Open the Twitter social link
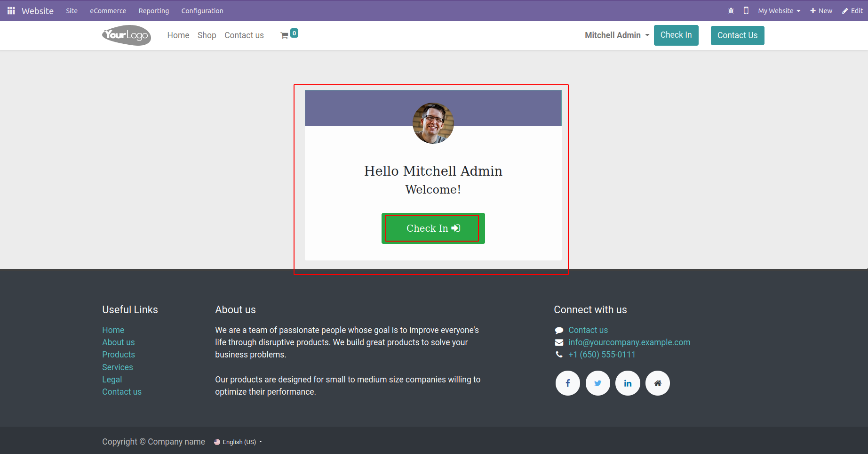 pos(597,383)
